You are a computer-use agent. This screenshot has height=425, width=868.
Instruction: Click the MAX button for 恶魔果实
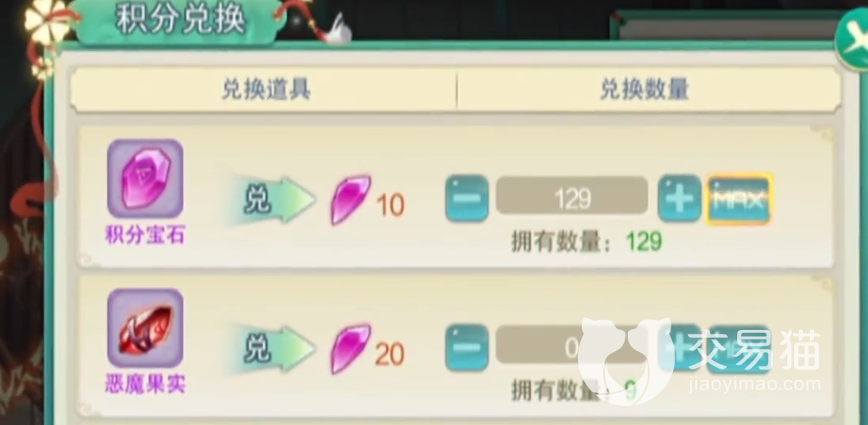point(740,348)
